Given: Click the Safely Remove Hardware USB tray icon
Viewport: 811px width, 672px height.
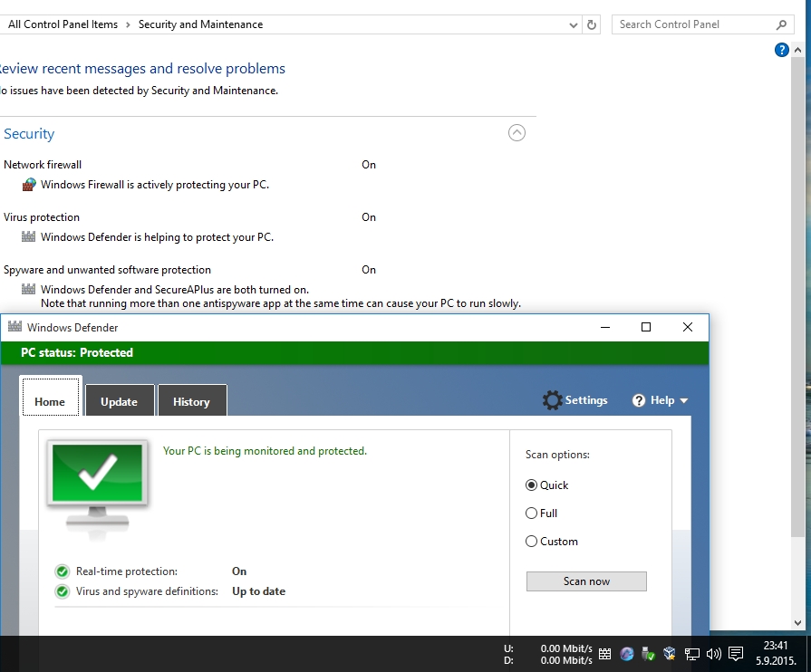Looking at the screenshot, I should tap(648, 654).
